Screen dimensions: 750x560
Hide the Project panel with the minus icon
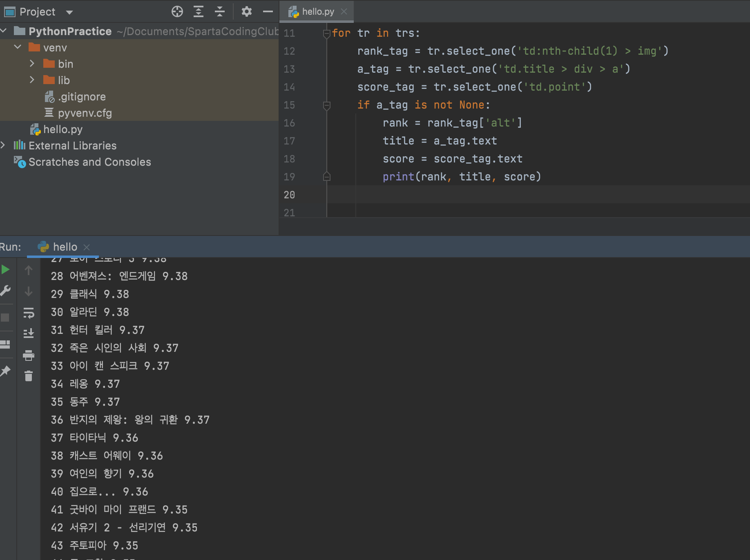coord(268,11)
